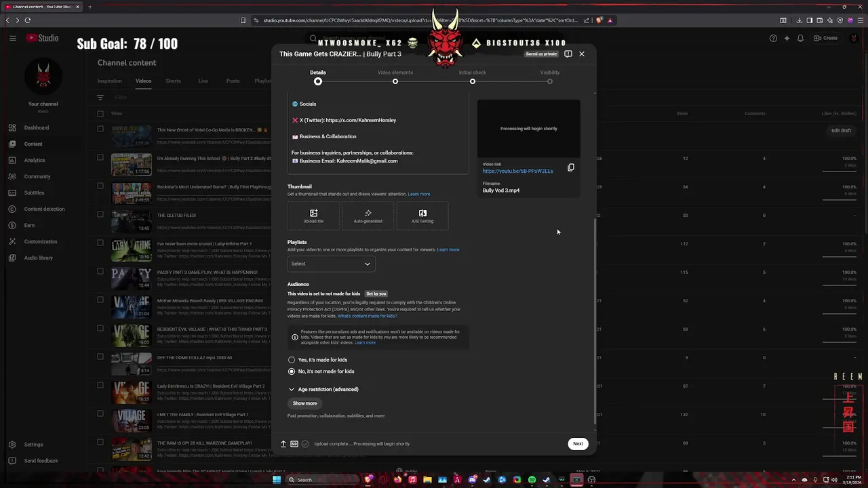
Task: Open Audio library in the sidebar
Action: pos(38,258)
